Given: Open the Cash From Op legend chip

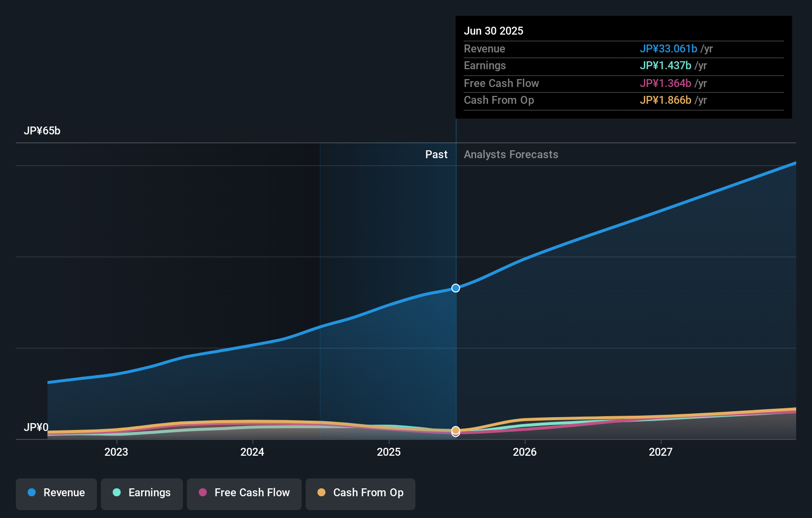Looking at the screenshot, I should point(361,494).
